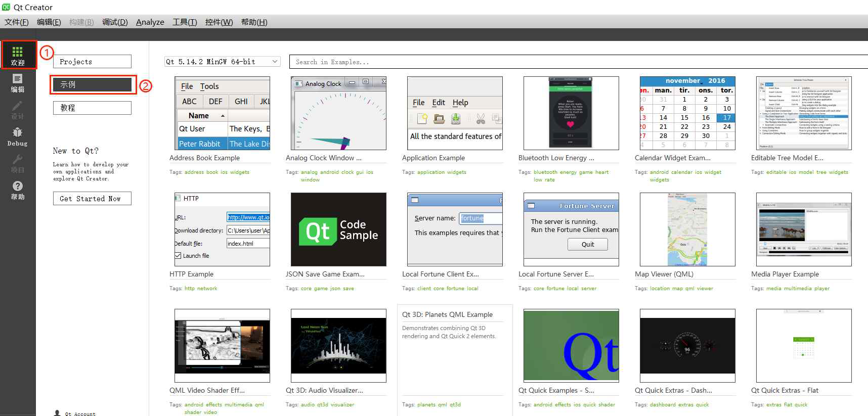Screen dimensions: 868x416
Task: Open the QML Video Shader Effects example
Action: tap(222, 346)
